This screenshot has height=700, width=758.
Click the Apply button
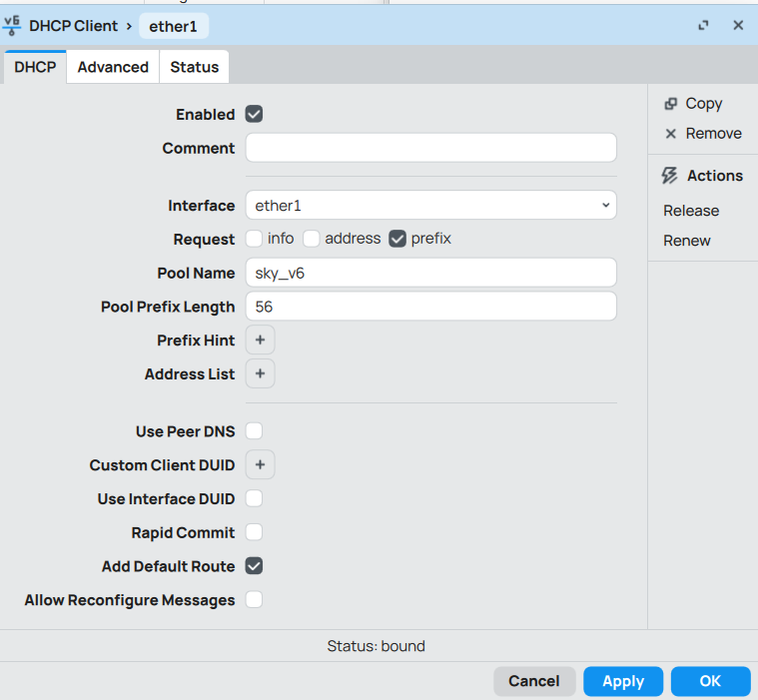click(x=623, y=681)
